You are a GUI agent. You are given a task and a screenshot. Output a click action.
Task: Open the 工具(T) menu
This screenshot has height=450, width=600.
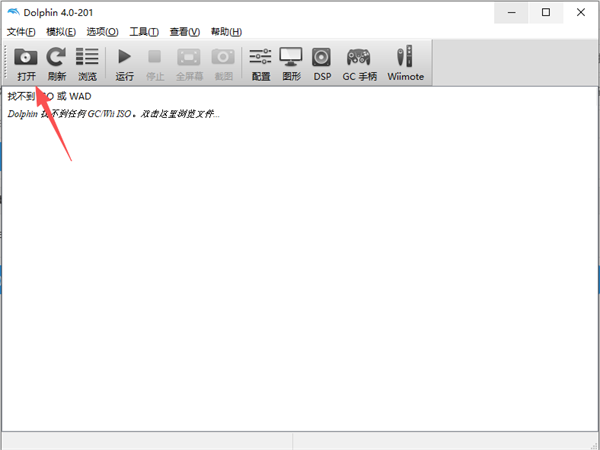point(144,32)
